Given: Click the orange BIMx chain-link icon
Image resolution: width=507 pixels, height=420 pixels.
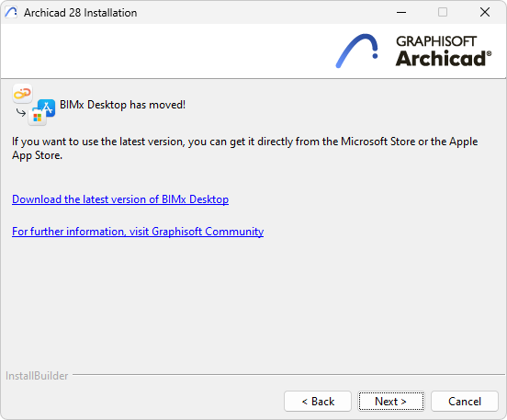Looking at the screenshot, I should pyautogui.click(x=22, y=94).
